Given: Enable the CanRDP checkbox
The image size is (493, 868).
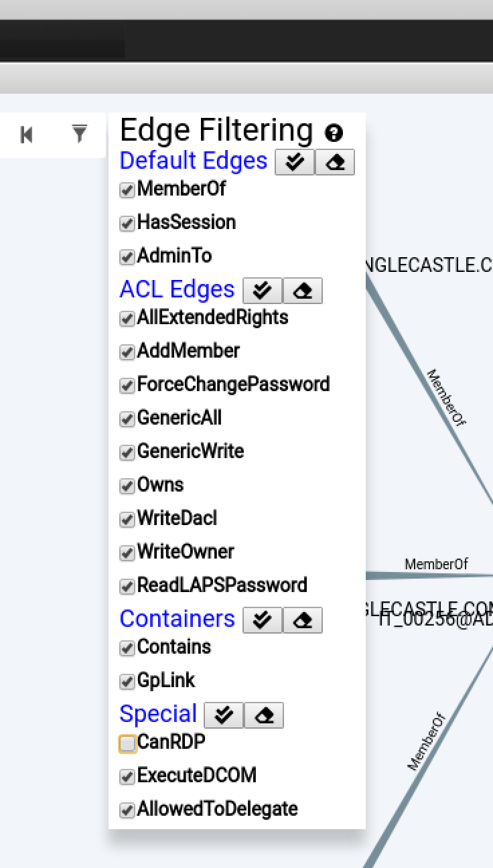Looking at the screenshot, I should coord(127,743).
